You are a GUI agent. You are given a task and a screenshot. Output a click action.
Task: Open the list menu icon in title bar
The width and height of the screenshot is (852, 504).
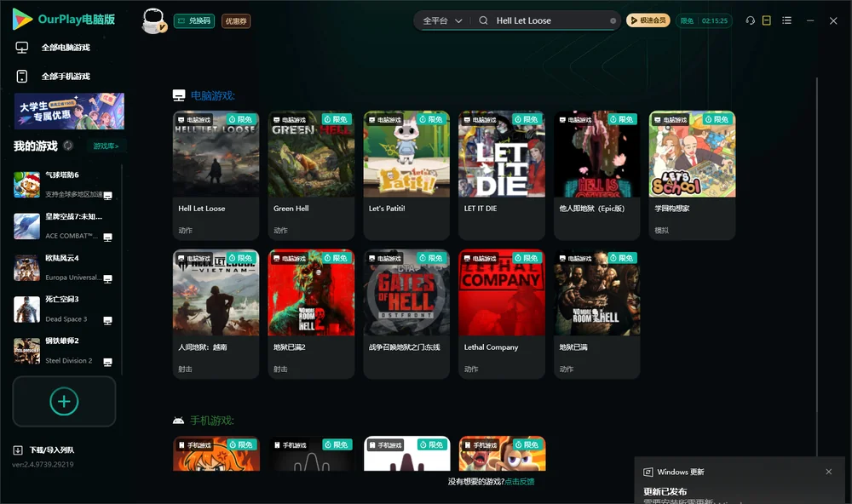pos(786,20)
